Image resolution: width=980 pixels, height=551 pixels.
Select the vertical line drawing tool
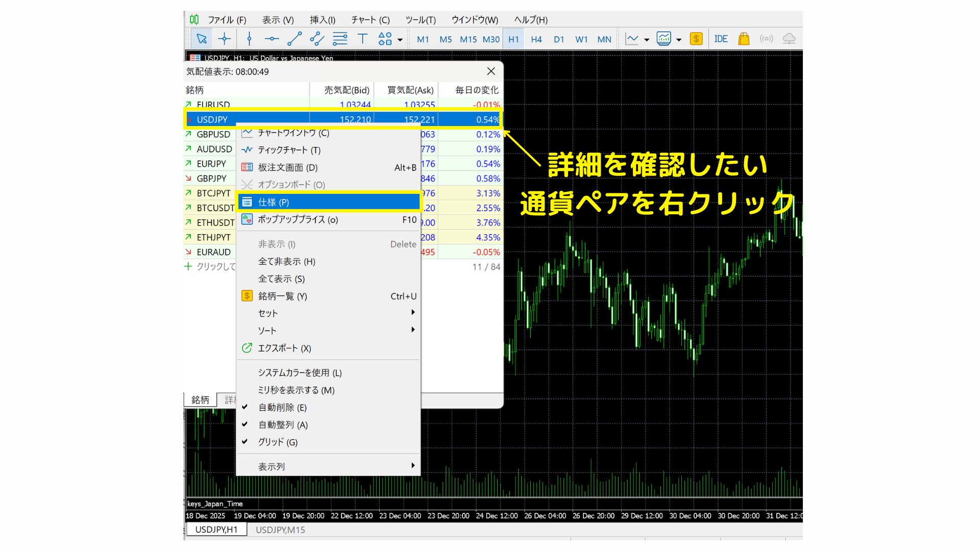click(249, 39)
